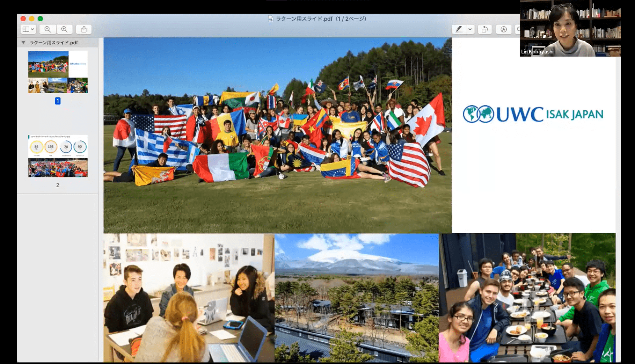
Task: Click the students studying classroom photo
Action: (x=189, y=298)
